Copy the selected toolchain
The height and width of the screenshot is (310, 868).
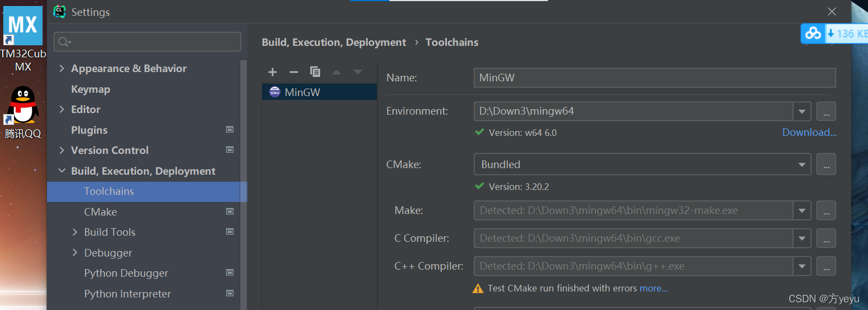(315, 72)
